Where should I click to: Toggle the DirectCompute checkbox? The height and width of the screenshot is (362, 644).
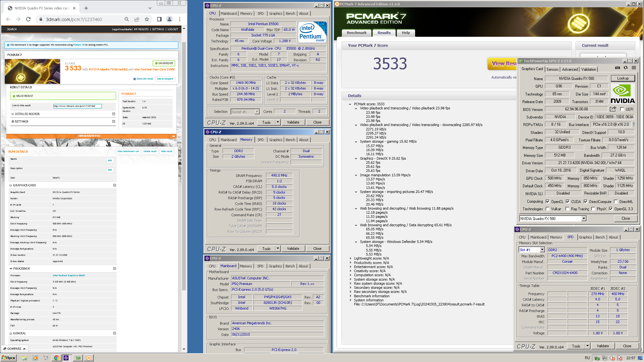pos(586,202)
